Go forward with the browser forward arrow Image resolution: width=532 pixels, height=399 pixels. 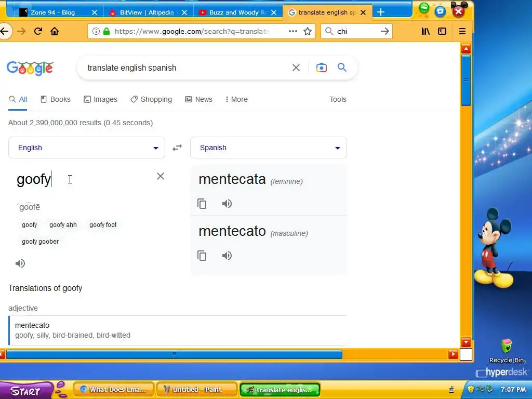coord(21,32)
